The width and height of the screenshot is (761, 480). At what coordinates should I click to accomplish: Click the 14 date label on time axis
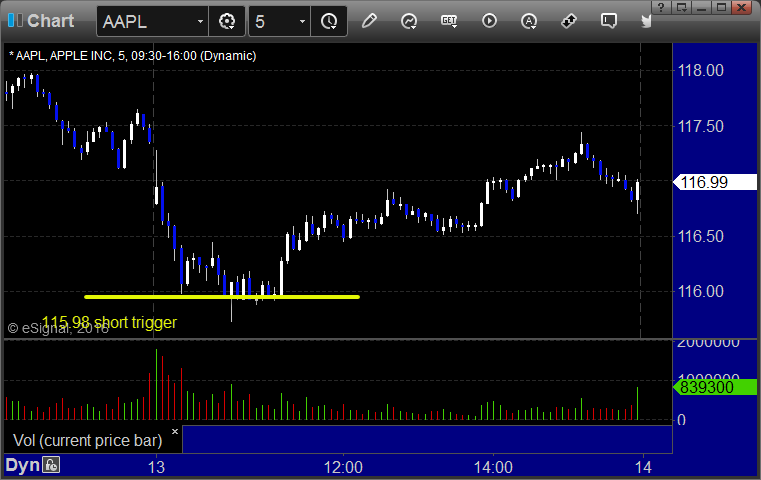click(643, 467)
